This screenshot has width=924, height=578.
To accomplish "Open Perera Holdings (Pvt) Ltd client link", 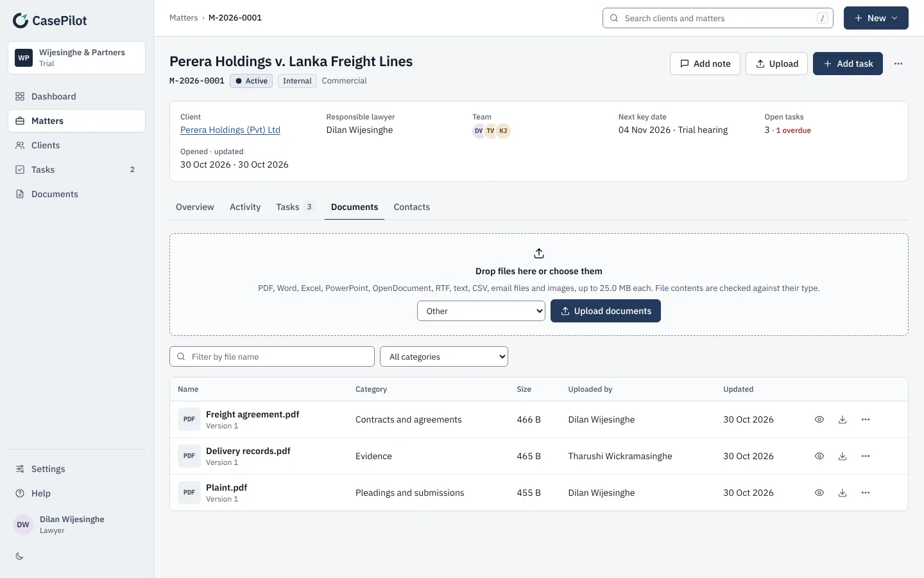I will click(230, 130).
